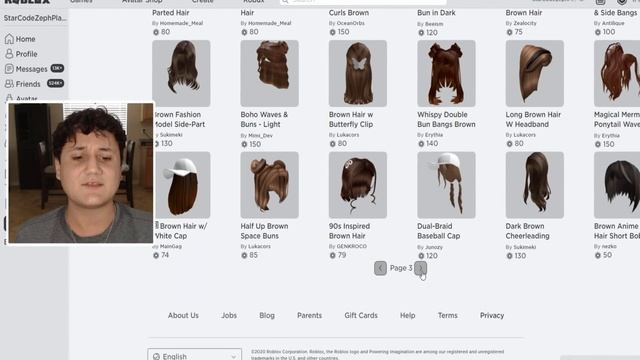Open creator GENKROCO under 90s Inspired Brown Hair

coord(352,247)
